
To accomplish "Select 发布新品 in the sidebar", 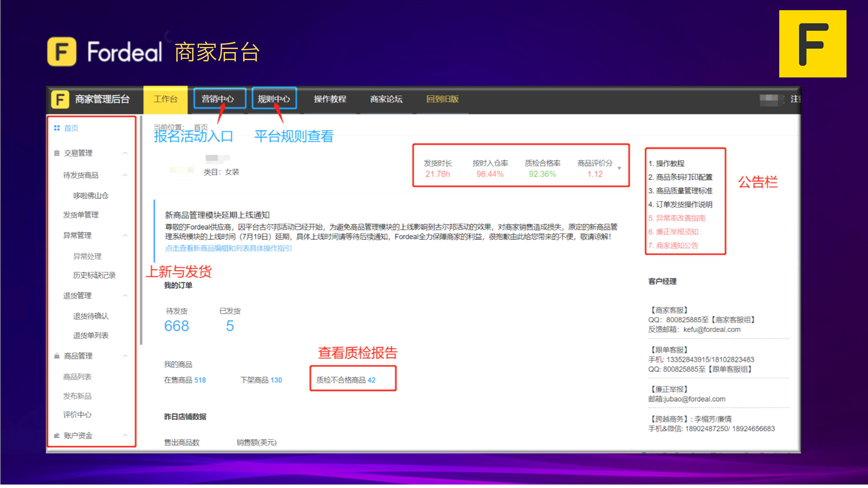I will coord(77,396).
